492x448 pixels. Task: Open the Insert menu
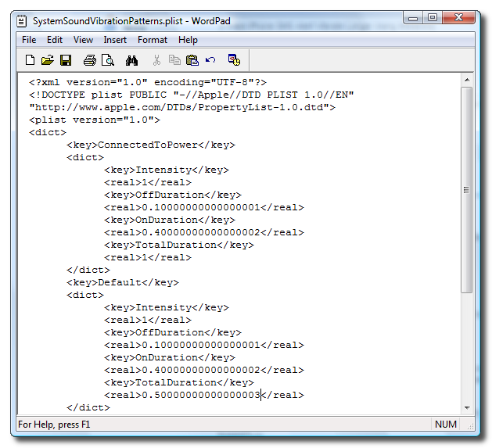tap(115, 40)
